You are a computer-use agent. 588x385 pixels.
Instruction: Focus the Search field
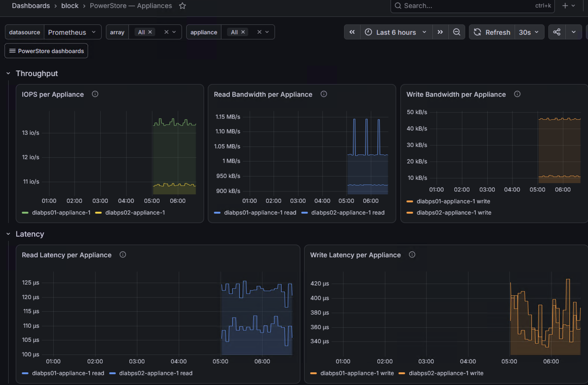point(472,6)
